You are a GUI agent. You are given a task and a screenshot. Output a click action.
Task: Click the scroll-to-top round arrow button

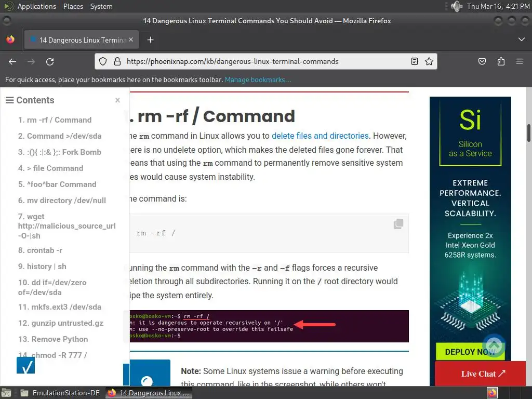494,345
